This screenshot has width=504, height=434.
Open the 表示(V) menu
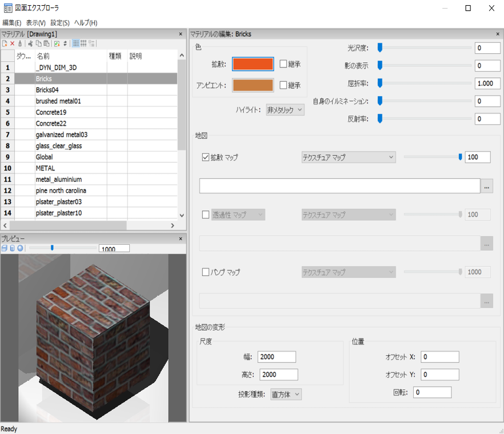coord(35,23)
